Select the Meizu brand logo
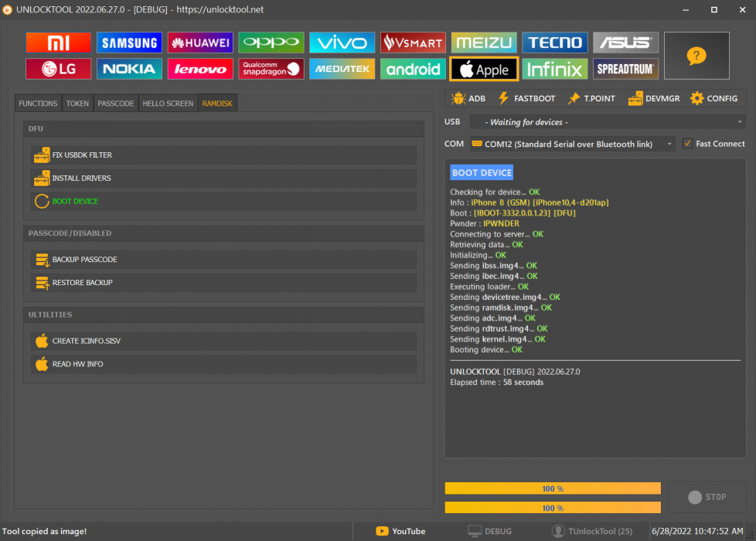Viewport: 756px width, 541px height. click(484, 43)
